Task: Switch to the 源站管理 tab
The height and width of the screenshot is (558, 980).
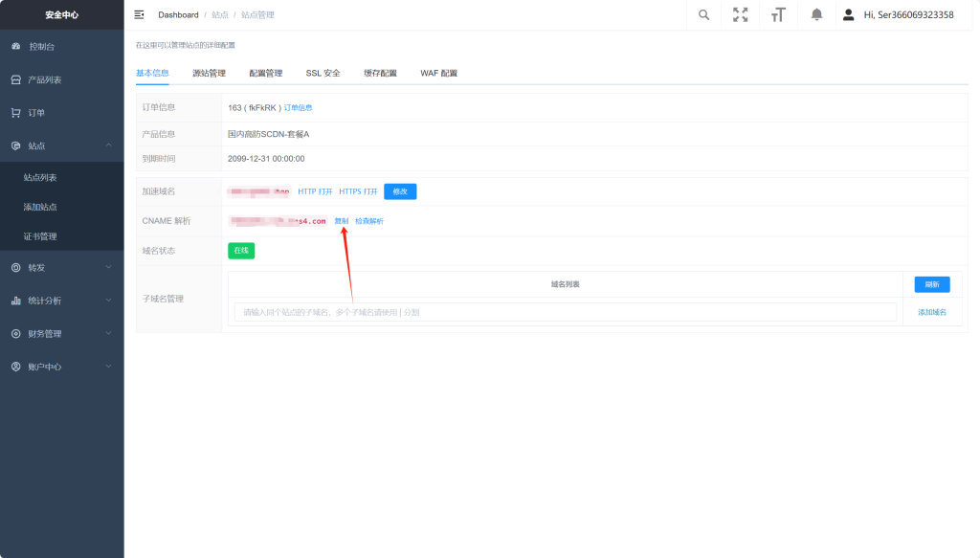Action: tap(209, 73)
